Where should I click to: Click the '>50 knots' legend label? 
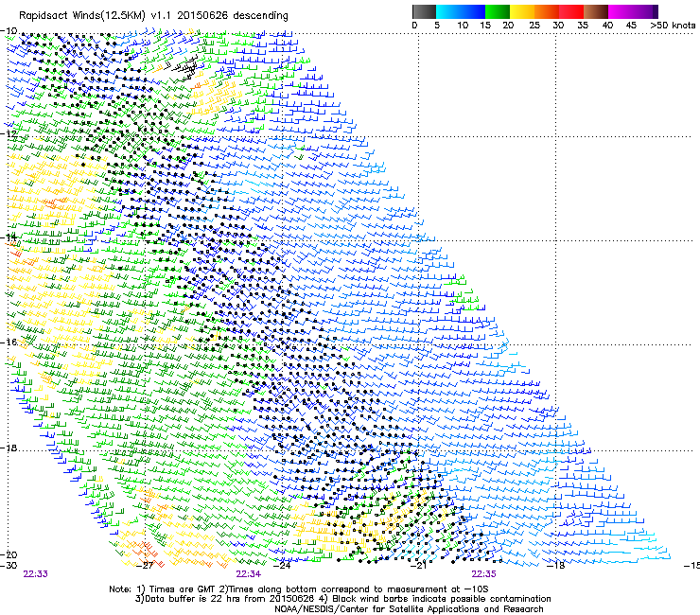(673, 26)
